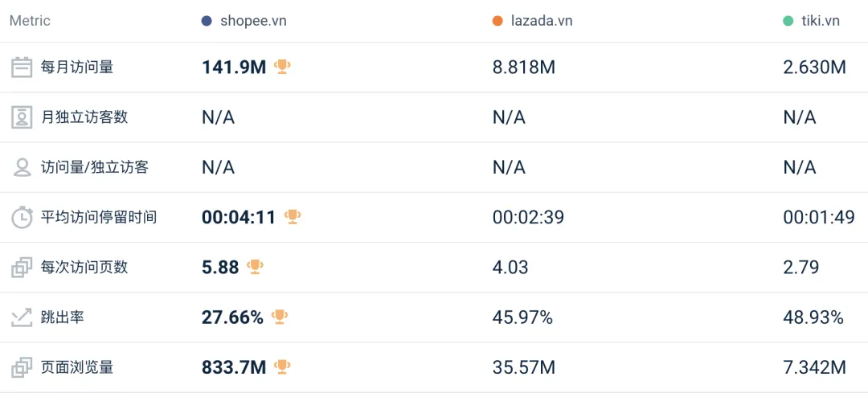
Task: Click the orange dot for lazada.vn
Action: click(x=497, y=21)
